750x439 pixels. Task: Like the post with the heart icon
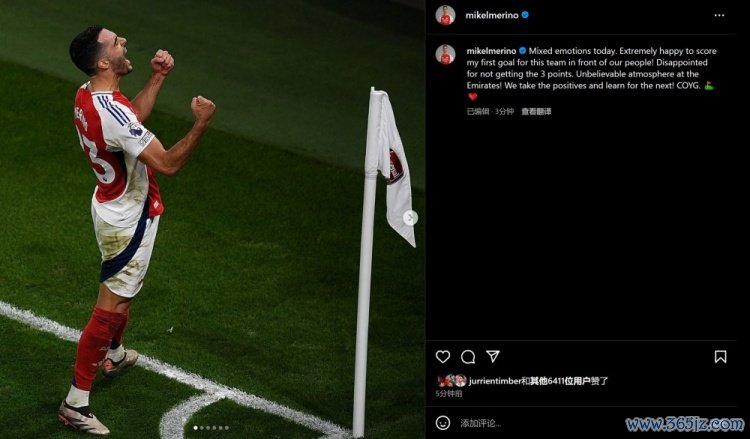pyautogui.click(x=443, y=357)
